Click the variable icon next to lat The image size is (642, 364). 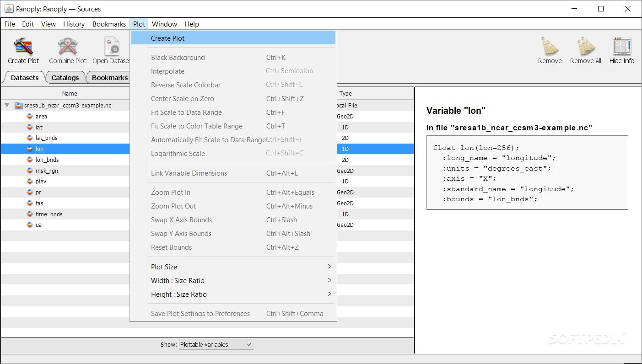[x=30, y=127]
